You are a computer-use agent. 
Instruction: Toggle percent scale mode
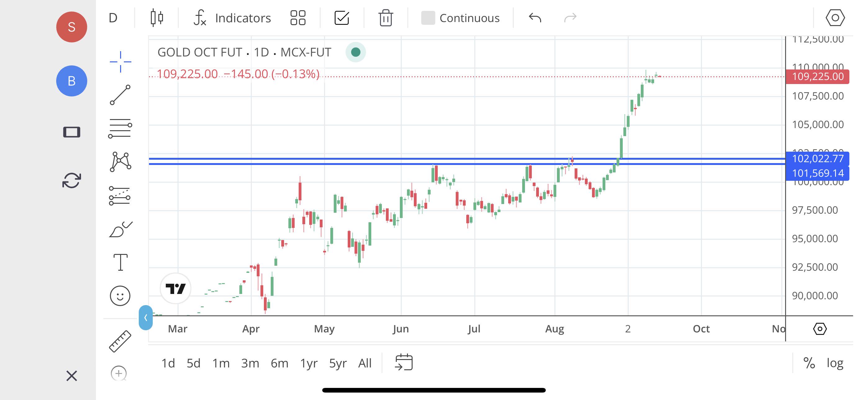[809, 363]
